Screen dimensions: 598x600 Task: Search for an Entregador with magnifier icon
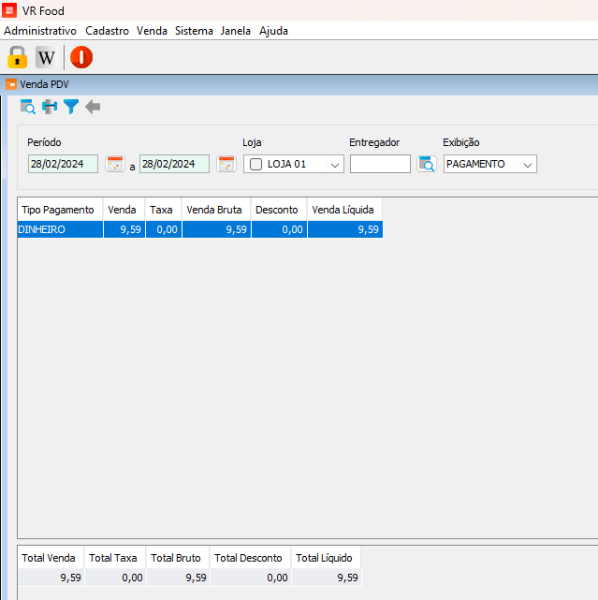click(x=427, y=164)
